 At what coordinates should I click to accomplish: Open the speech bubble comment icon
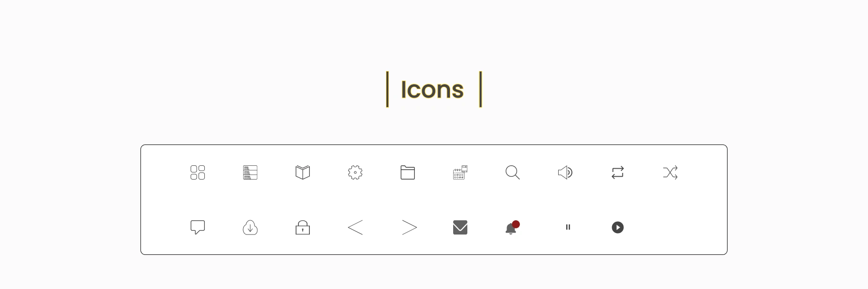pyautogui.click(x=198, y=227)
